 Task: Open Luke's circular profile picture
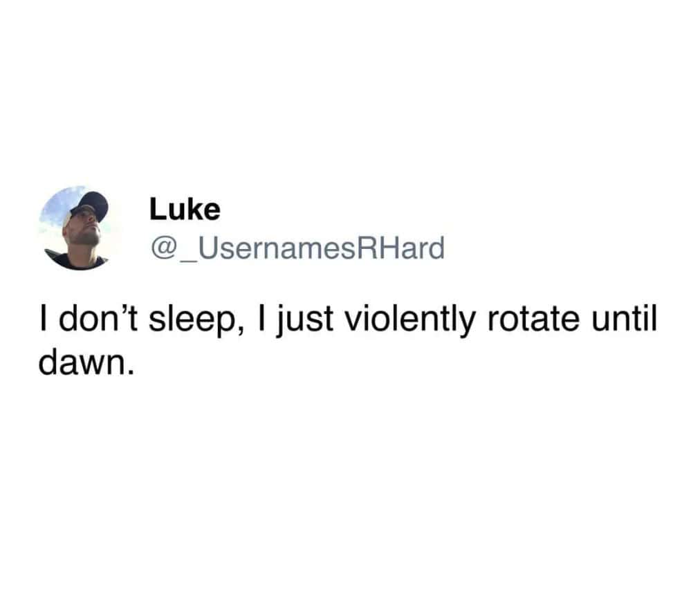pyautogui.click(x=80, y=228)
